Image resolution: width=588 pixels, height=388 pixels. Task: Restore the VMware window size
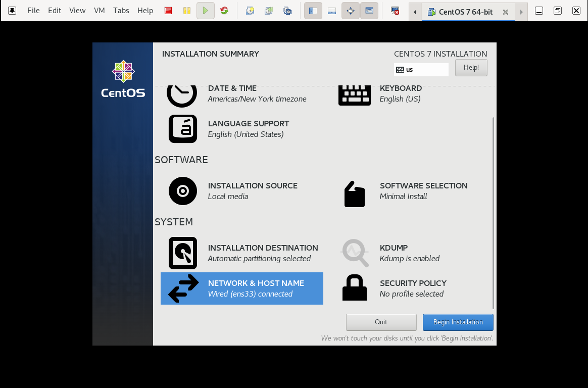558,11
